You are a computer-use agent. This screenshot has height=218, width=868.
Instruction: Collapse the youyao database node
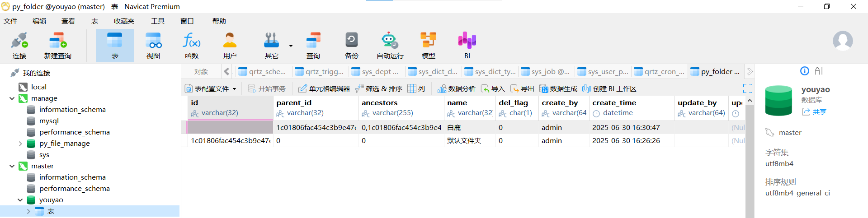tap(20, 200)
